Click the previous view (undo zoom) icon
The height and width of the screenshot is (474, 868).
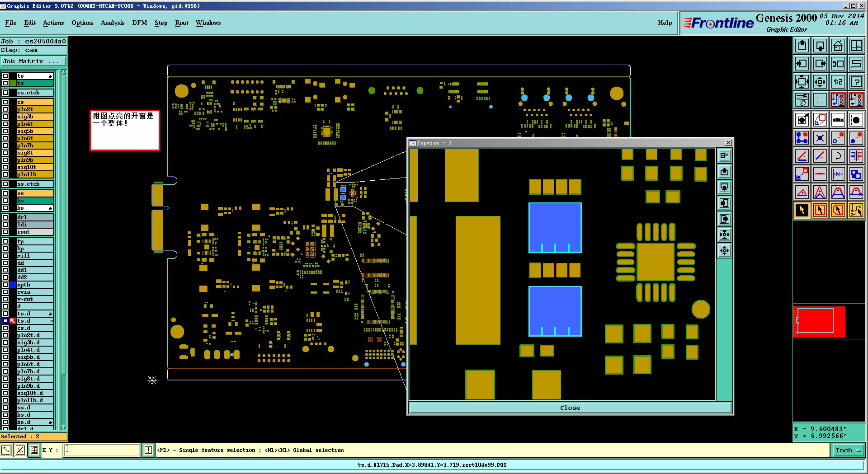(x=838, y=64)
